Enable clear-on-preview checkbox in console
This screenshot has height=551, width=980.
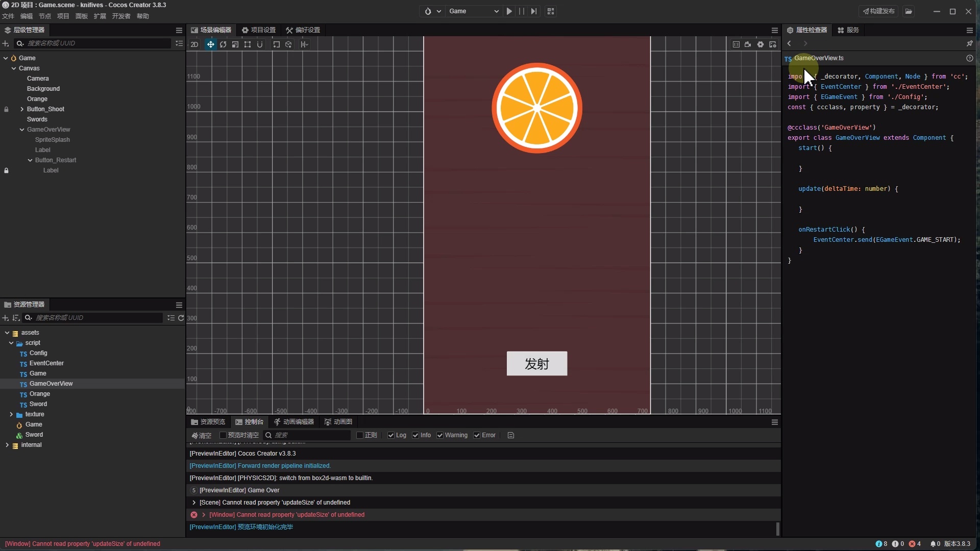(223, 435)
